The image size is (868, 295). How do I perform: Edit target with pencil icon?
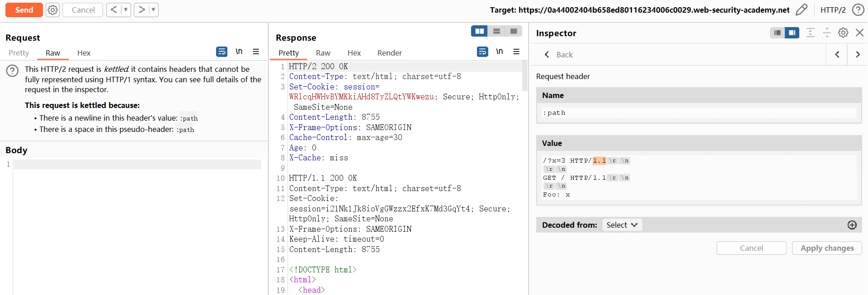coord(802,10)
